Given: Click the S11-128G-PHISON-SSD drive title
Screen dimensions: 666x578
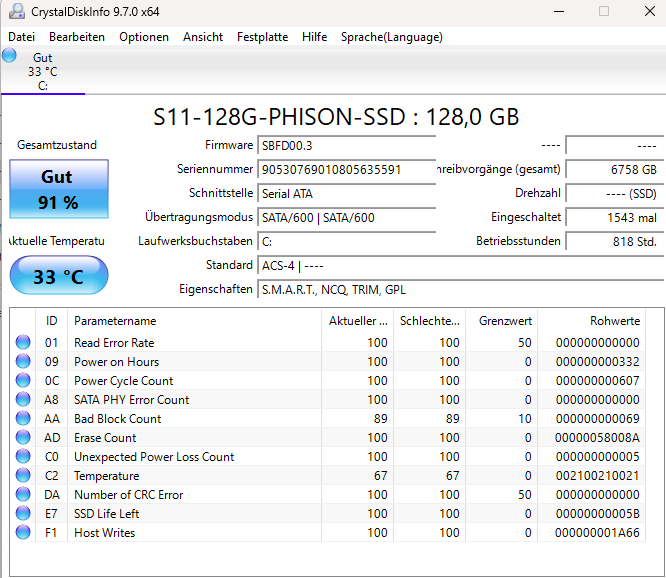Looking at the screenshot, I should (336, 116).
